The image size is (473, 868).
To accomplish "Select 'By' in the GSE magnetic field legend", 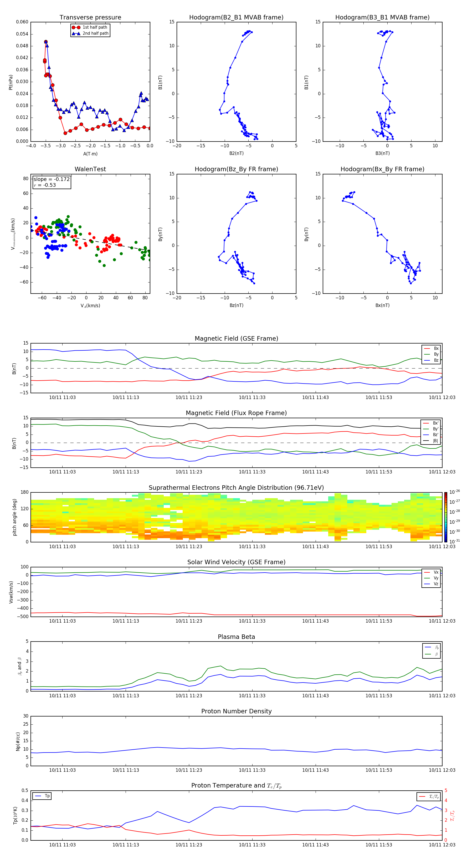I will [x=431, y=354].
